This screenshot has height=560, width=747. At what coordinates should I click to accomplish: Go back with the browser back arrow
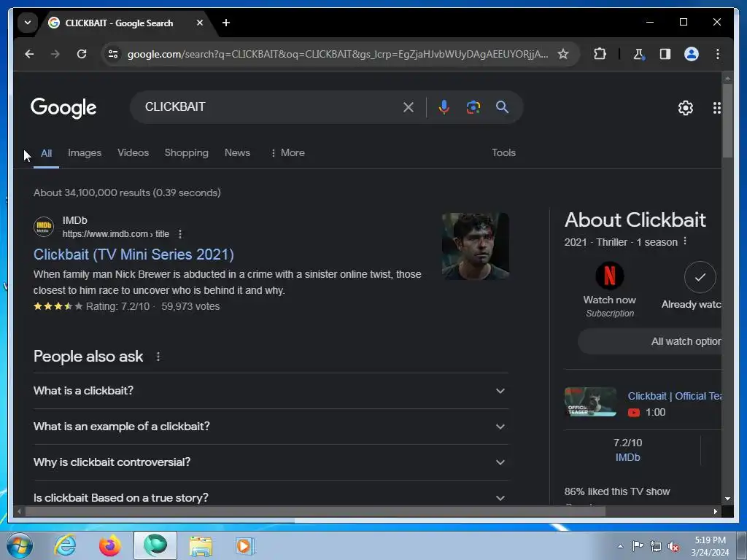(x=29, y=54)
